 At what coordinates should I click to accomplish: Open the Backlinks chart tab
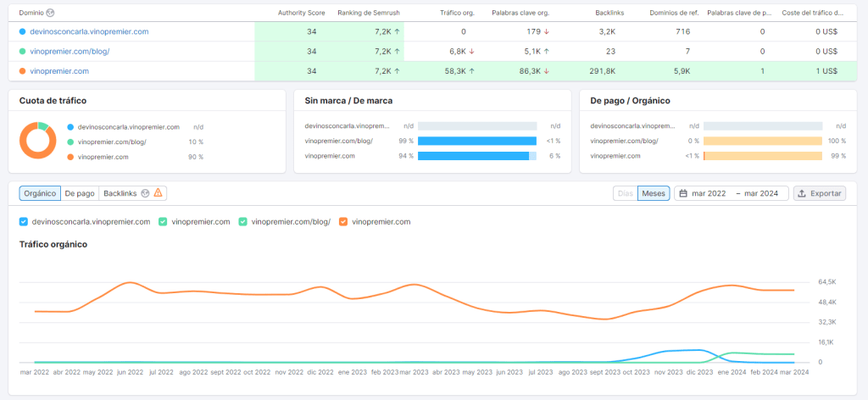(x=132, y=193)
